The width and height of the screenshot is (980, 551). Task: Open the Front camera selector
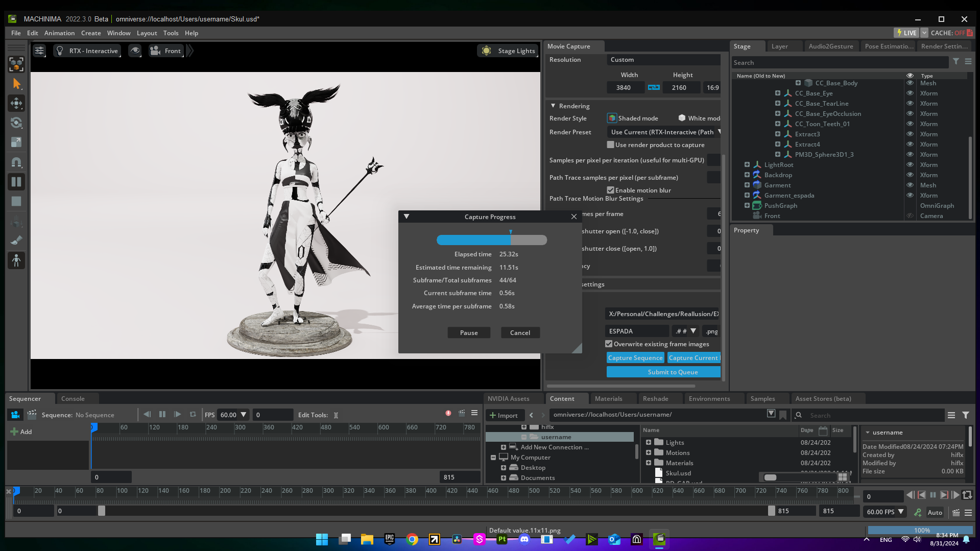tap(165, 51)
